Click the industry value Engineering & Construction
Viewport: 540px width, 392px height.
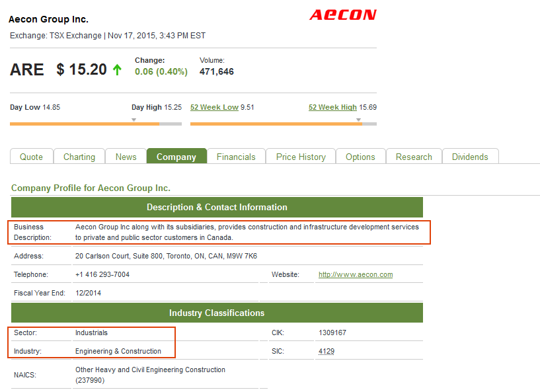click(118, 351)
